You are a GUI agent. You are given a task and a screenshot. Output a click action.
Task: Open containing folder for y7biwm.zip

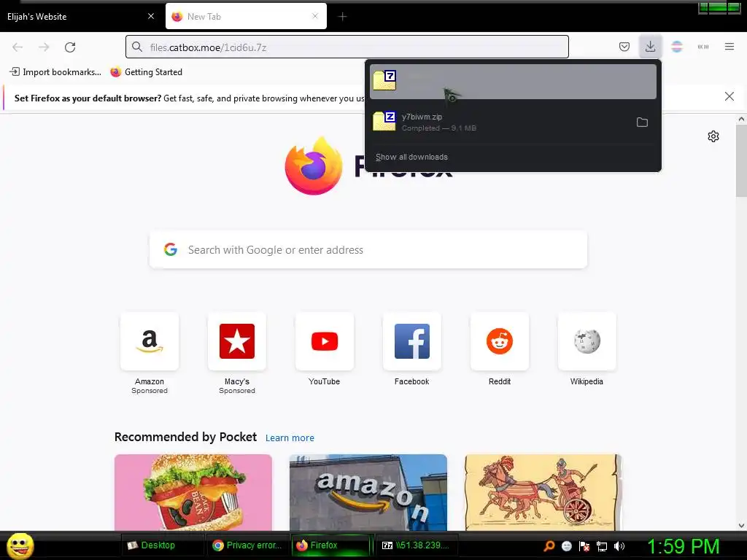click(x=642, y=122)
